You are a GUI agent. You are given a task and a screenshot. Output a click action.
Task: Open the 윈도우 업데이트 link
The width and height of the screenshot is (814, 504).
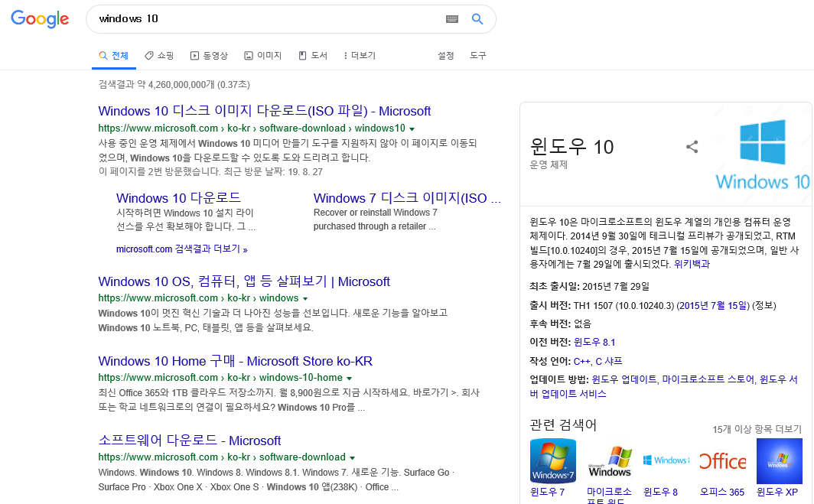tap(624, 379)
